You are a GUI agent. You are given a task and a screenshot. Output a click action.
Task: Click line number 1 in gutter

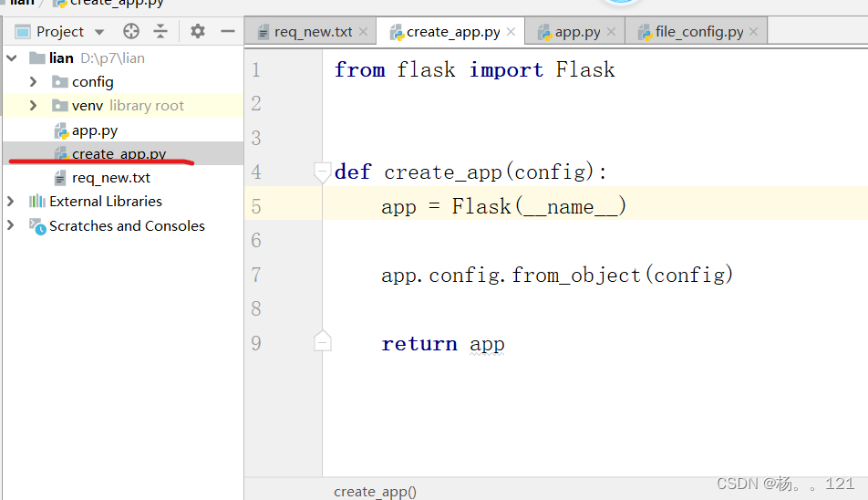pos(255,69)
